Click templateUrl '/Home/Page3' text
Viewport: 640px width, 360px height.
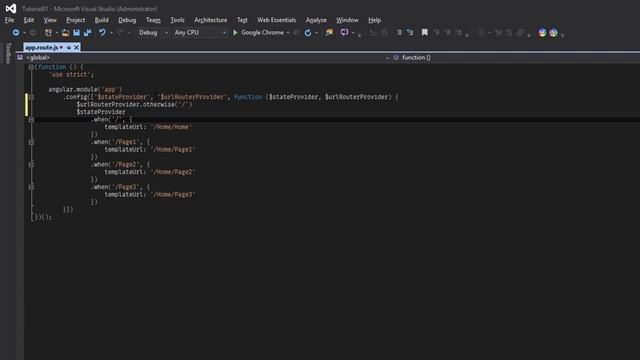coord(150,194)
